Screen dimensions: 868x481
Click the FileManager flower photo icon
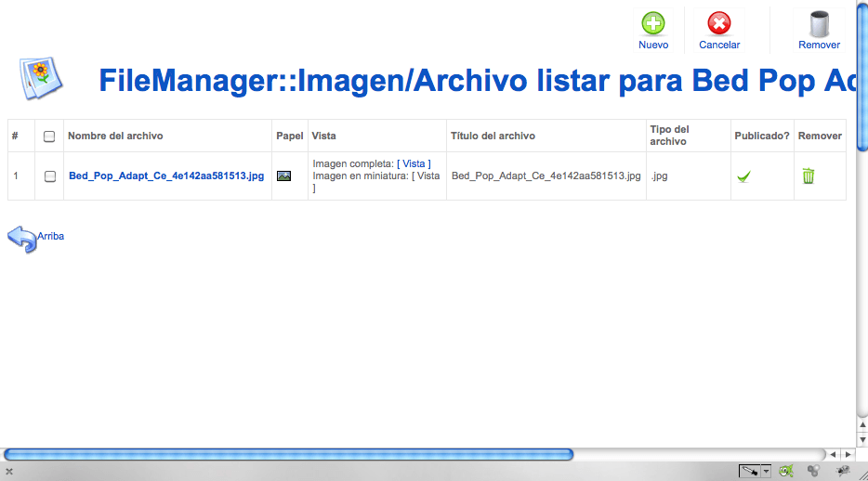point(41,78)
